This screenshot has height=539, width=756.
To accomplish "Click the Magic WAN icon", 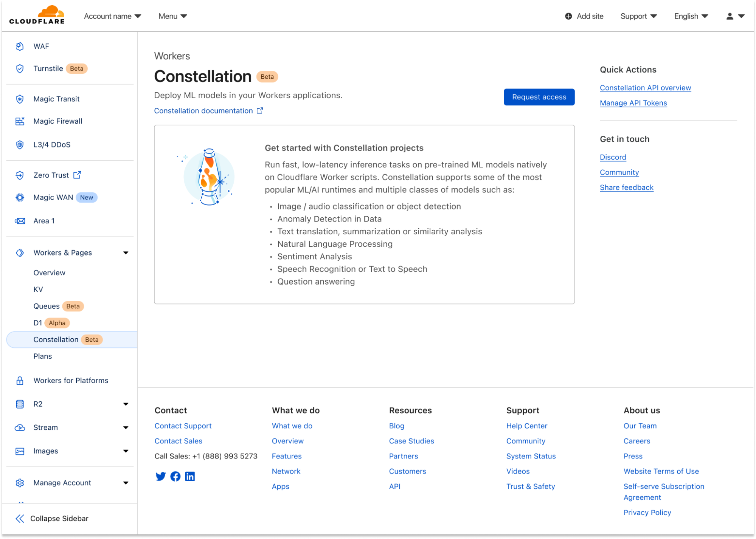I will tap(20, 197).
